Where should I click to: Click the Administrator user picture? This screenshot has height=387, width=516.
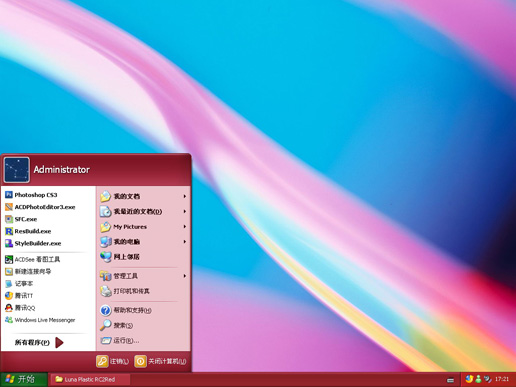click(x=17, y=170)
